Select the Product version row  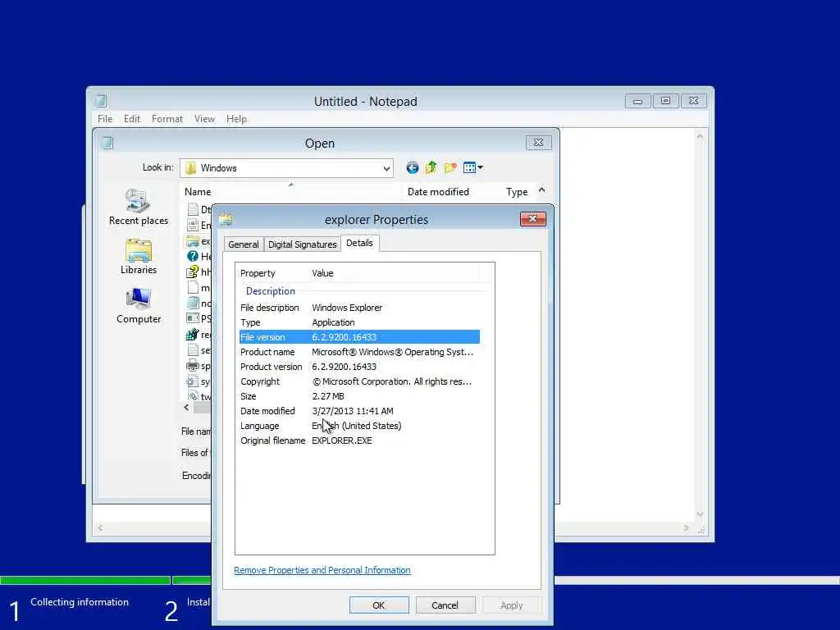point(359,367)
